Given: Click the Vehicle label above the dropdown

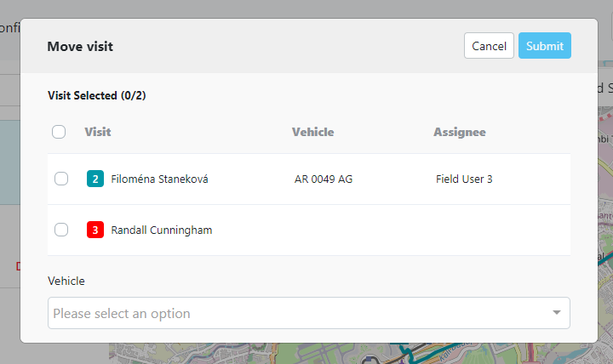Looking at the screenshot, I should 66,281.
